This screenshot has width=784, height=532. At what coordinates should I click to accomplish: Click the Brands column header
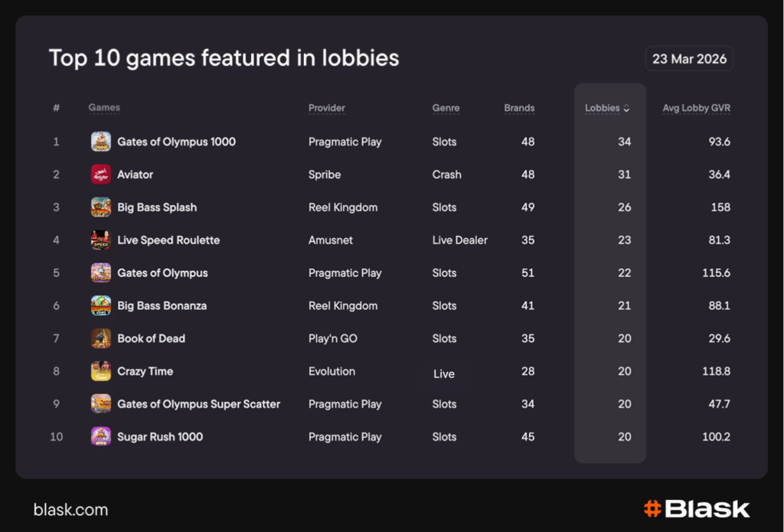click(x=519, y=109)
